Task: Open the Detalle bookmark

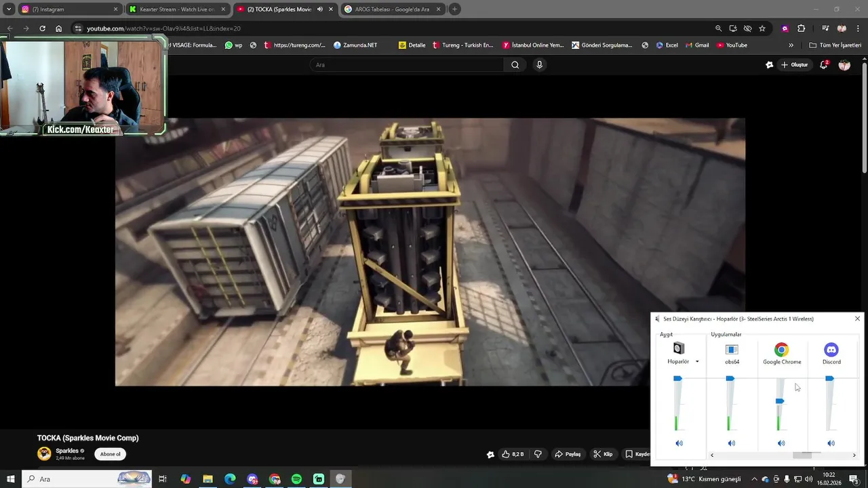Action: point(412,45)
